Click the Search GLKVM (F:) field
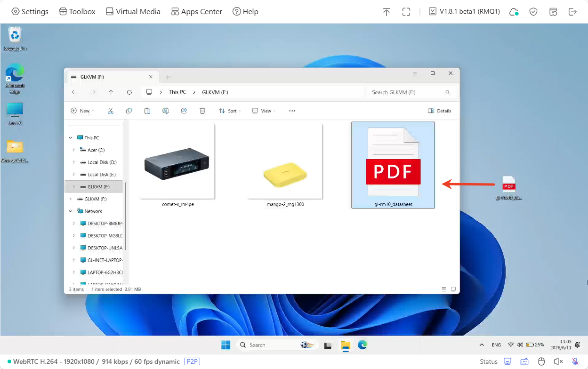 coord(411,92)
